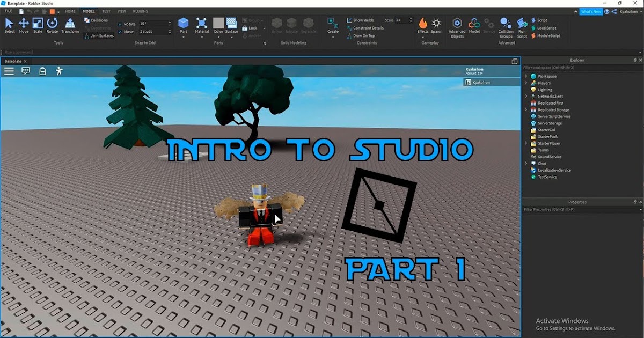The height and width of the screenshot is (338, 644).
Task: Toggle Show Welds
Action: point(360,20)
